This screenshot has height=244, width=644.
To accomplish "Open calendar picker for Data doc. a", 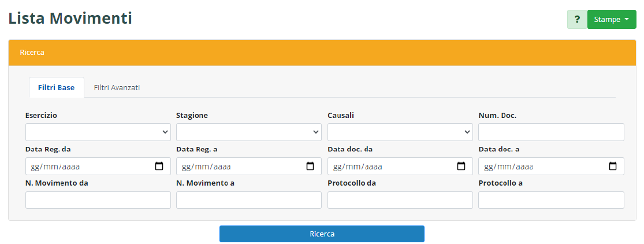I will (x=613, y=167).
